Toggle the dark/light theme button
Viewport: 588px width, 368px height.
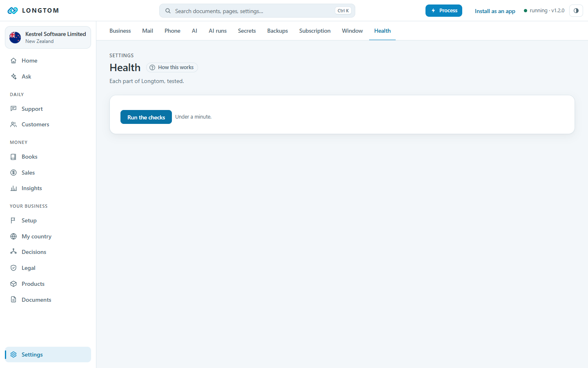pos(576,11)
